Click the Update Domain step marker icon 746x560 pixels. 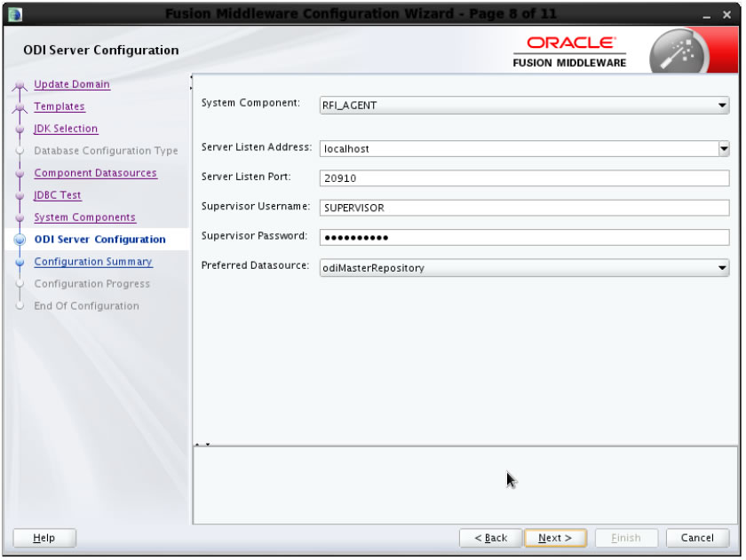[20, 85]
